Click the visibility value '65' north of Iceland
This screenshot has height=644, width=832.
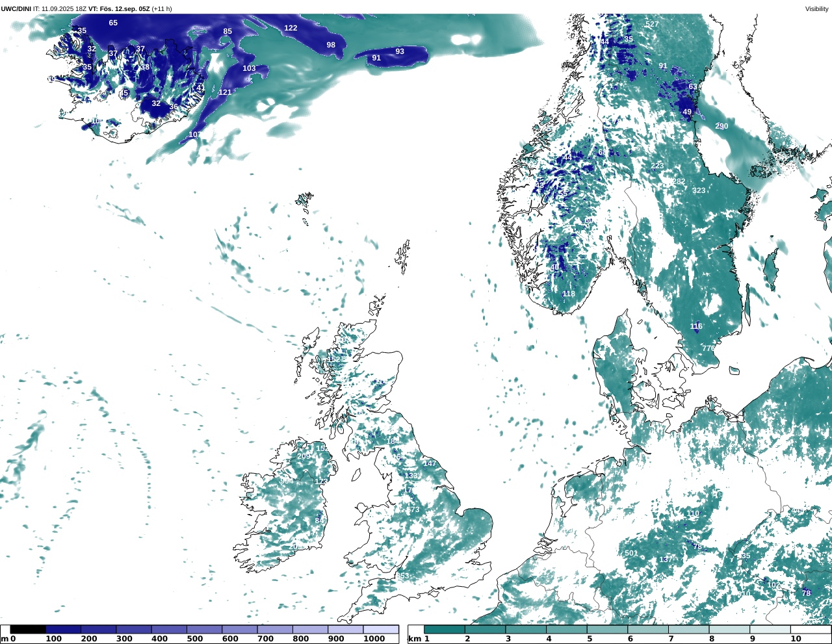click(113, 23)
